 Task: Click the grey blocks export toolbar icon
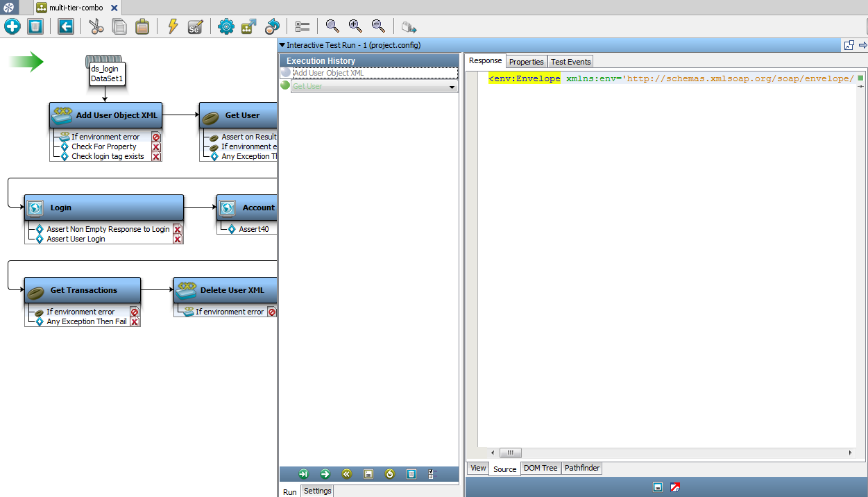[x=409, y=27]
